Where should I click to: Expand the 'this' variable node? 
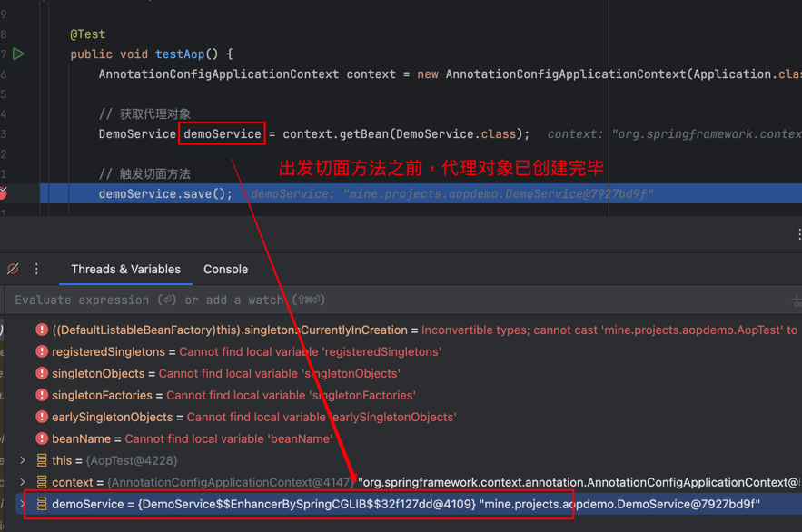click(23, 461)
